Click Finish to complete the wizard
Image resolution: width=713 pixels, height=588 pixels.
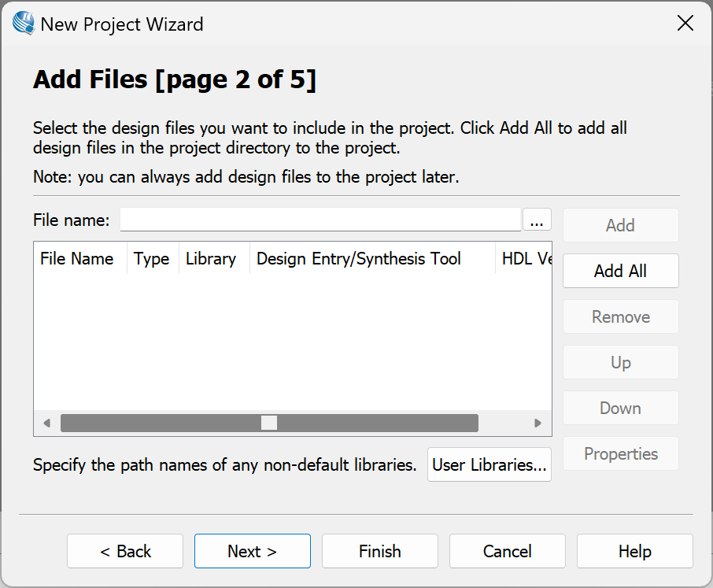click(x=379, y=551)
